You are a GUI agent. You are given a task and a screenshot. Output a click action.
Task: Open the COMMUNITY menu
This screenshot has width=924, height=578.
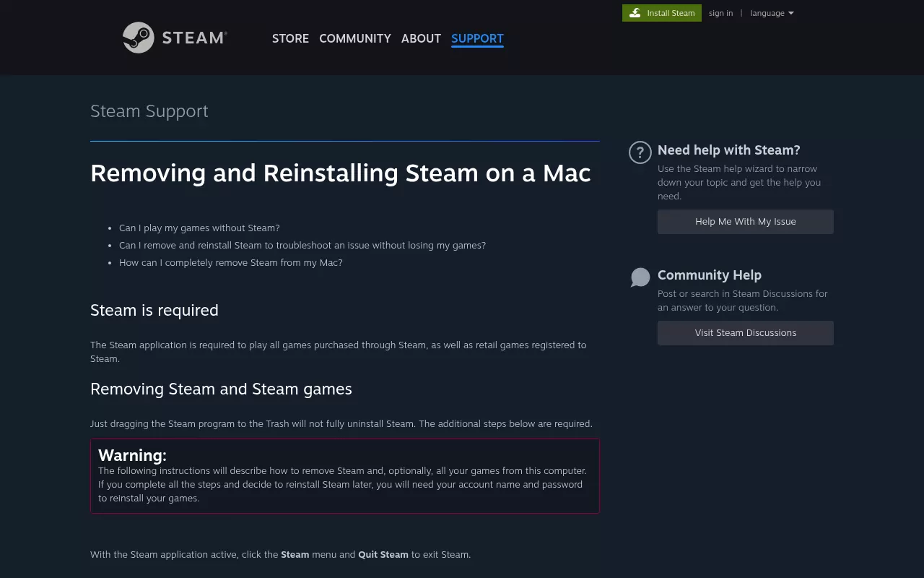(355, 38)
